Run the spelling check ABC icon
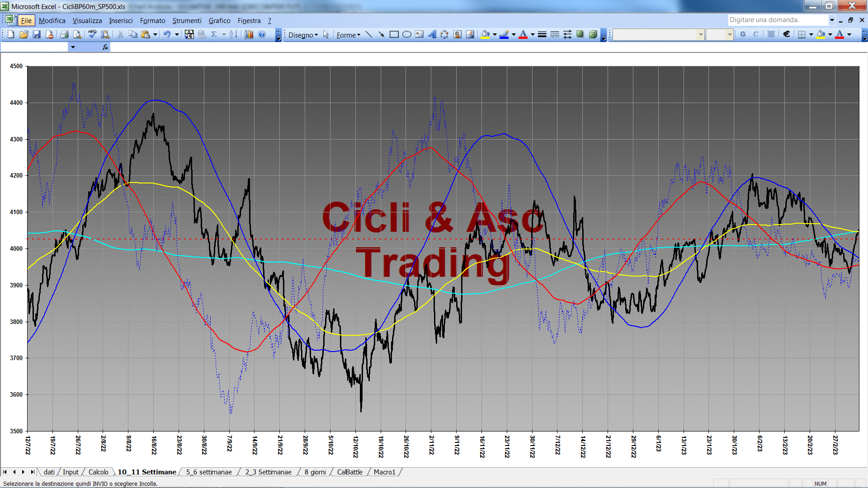868x488 pixels. point(92,34)
